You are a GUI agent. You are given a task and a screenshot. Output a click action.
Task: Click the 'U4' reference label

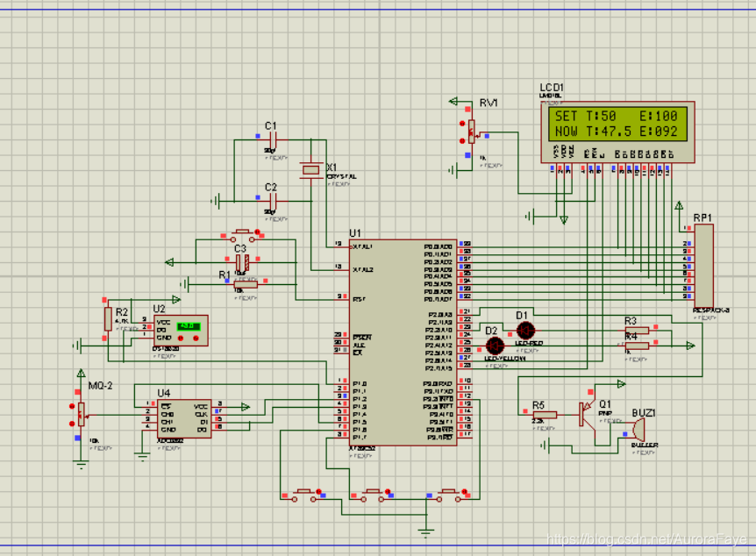pos(164,393)
